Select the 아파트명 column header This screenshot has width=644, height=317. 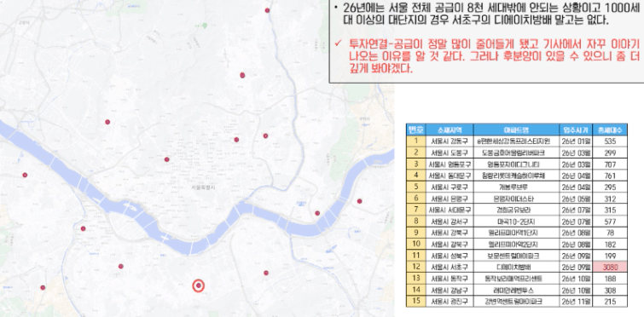pyautogui.click(x=516, y=130)
